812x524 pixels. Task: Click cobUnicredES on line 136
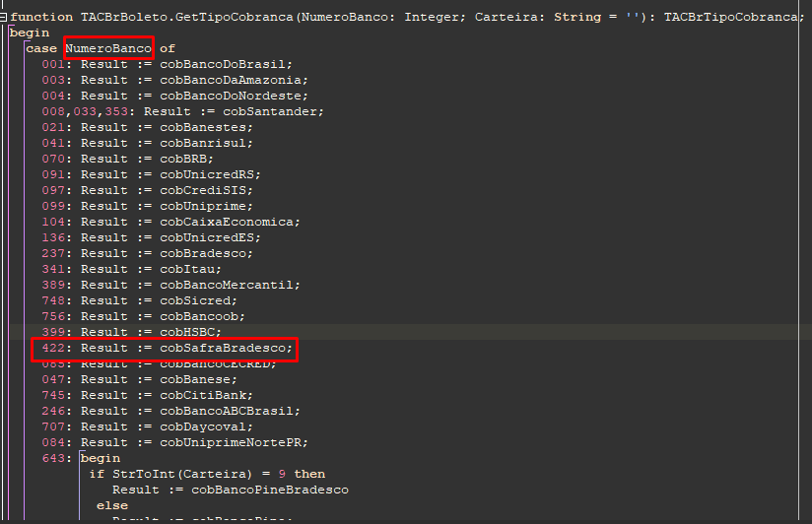point(207,237)
